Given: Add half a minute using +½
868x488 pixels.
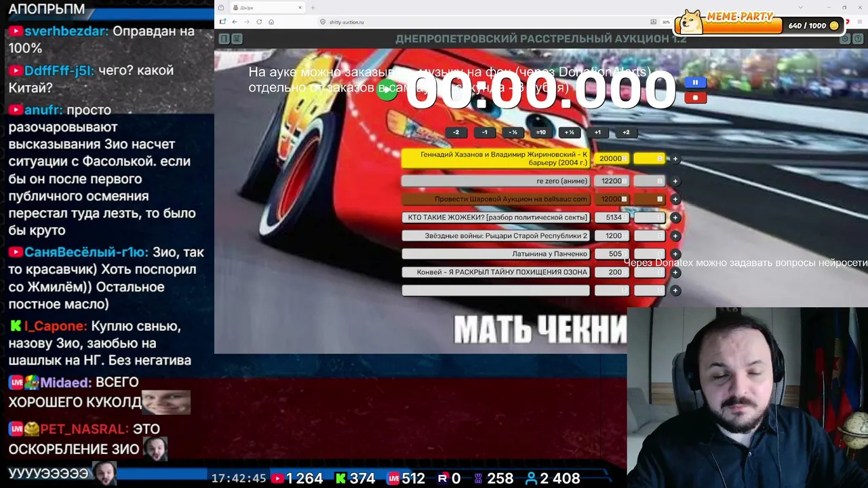Looking at the screenshot, I should click(570, 132).
